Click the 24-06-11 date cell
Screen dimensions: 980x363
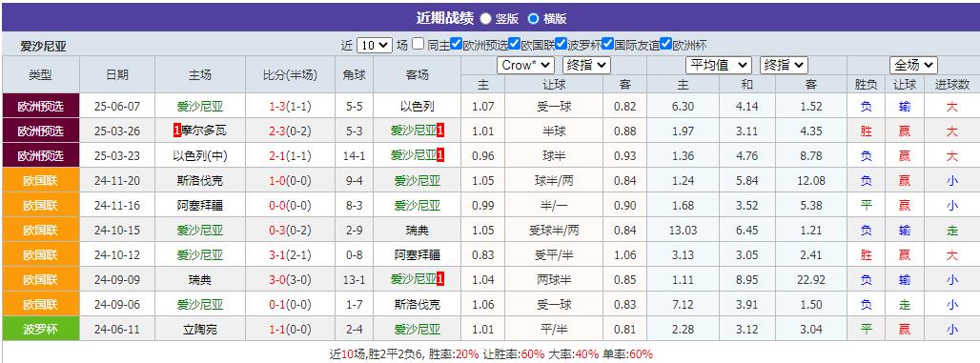(x=117, y=330)
